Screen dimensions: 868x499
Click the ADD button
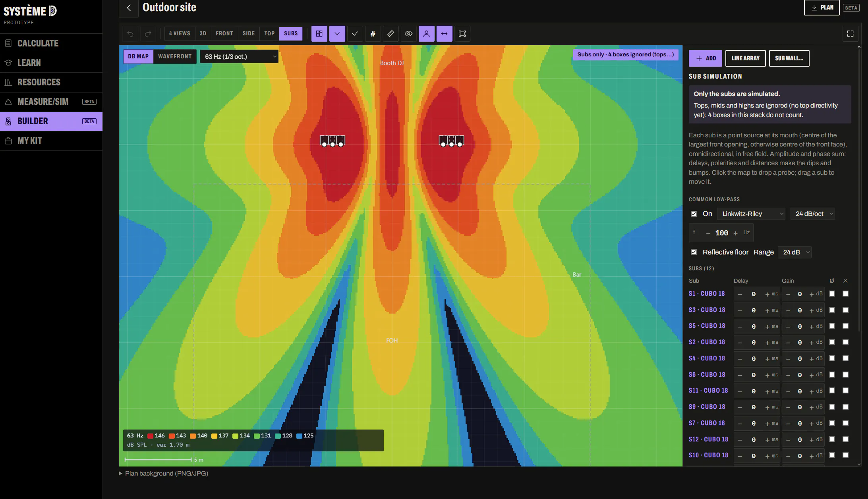coord(706,58)
